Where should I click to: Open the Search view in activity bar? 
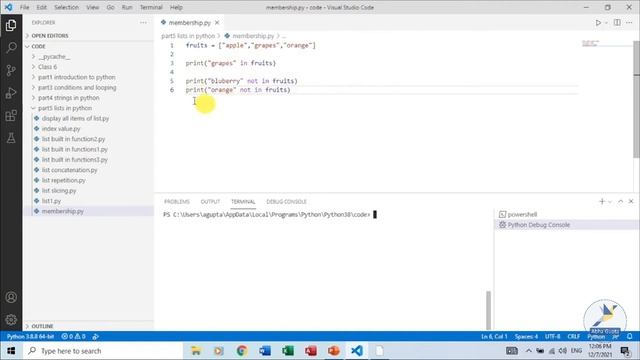[x=11, y=48]
